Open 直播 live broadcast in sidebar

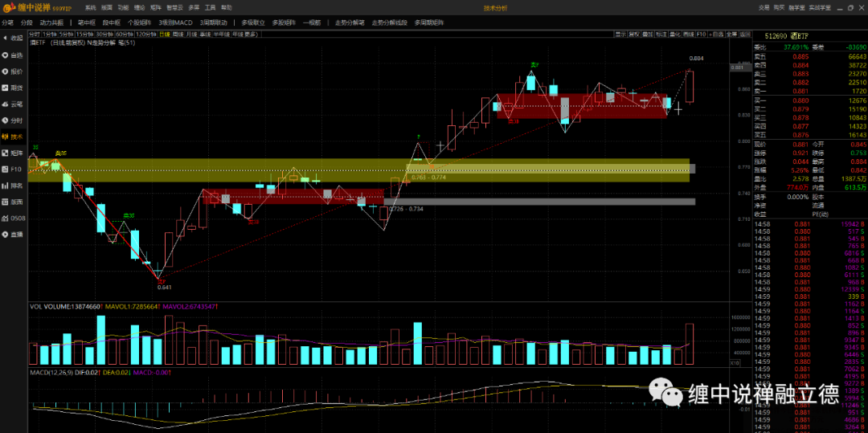(12, 235)
